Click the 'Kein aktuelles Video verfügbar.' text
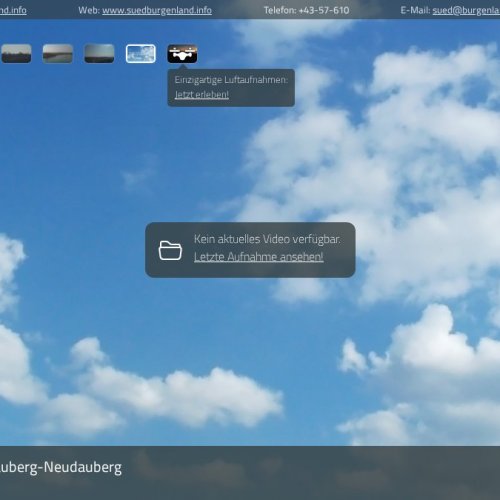500x500 pixels. pyautogui.click(x=267, y=239)
